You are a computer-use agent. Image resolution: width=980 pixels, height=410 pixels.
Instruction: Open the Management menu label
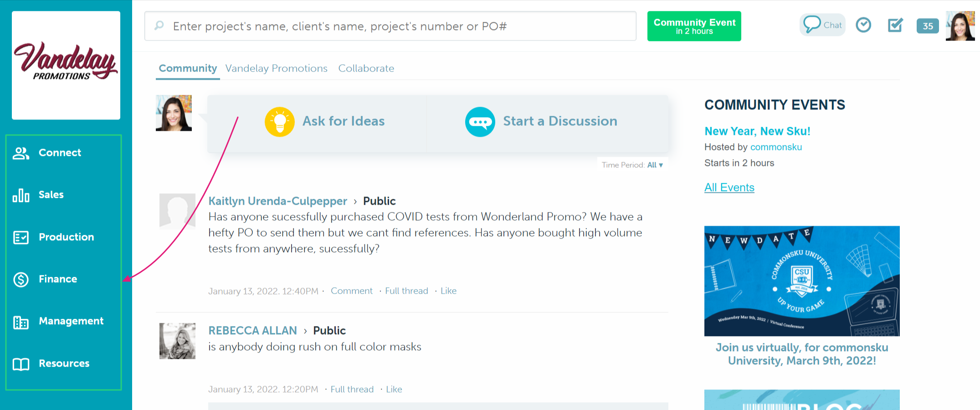click(x=71, y=321)
